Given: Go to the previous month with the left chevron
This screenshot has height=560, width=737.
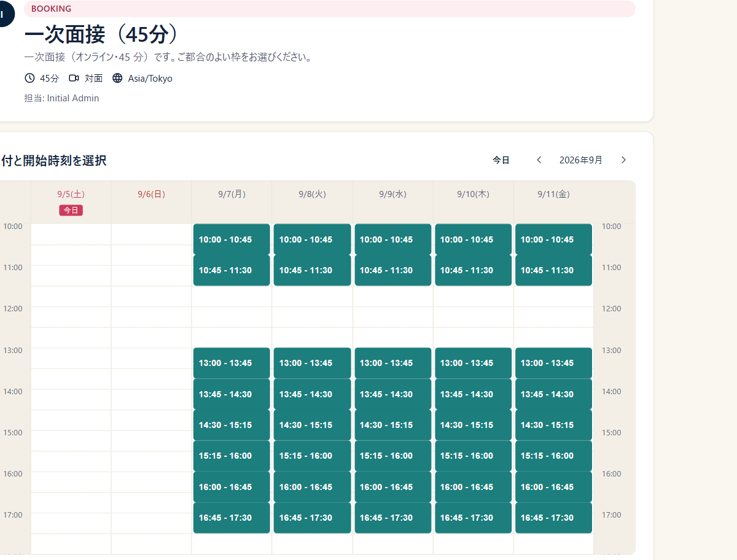Looking at the screenshot, I should click(539, 160).
